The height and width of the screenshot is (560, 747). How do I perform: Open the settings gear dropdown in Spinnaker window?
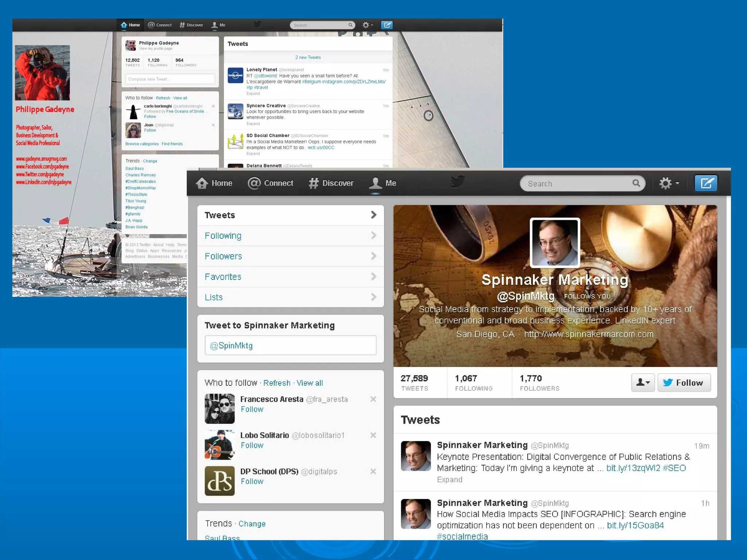click(669, 183)
